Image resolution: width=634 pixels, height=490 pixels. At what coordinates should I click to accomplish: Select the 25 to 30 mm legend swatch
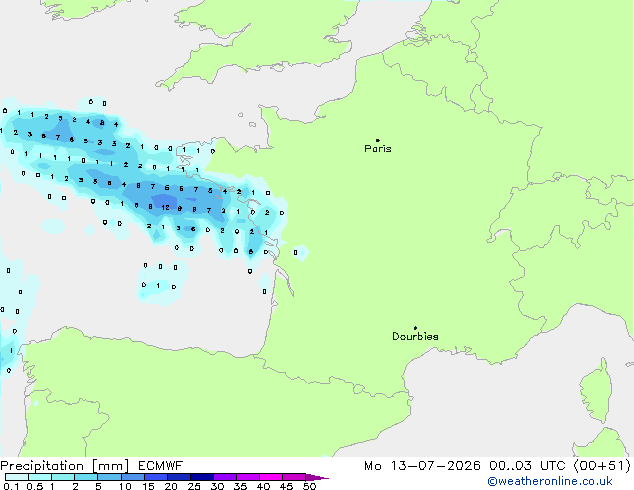point(201,477)
